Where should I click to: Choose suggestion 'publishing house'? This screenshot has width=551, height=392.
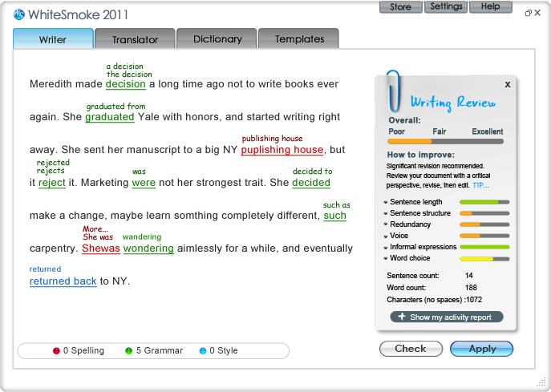pos(273,139)
